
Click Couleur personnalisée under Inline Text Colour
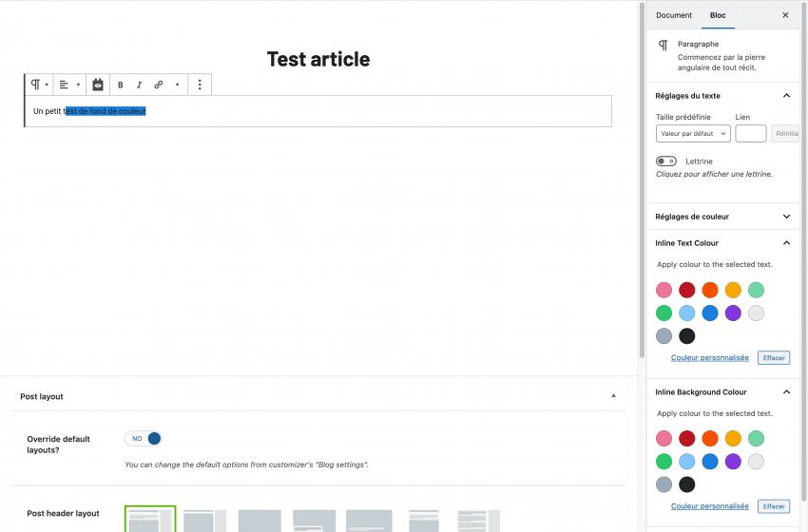709,358
